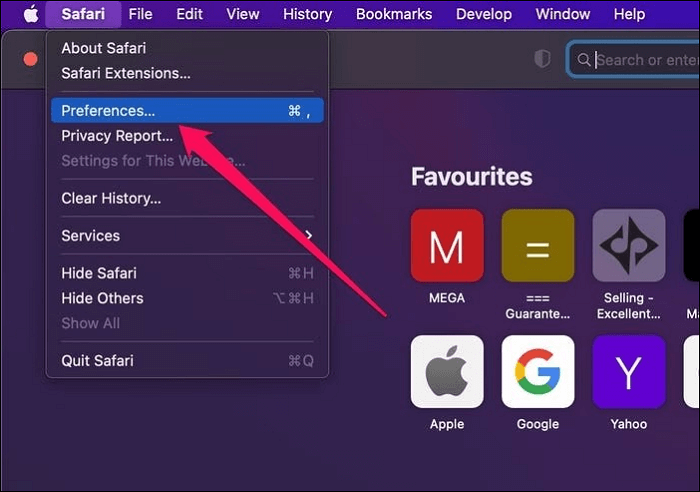Open the Apple menu
Viewport: 700px width, 492px height.
click(31, 14)
